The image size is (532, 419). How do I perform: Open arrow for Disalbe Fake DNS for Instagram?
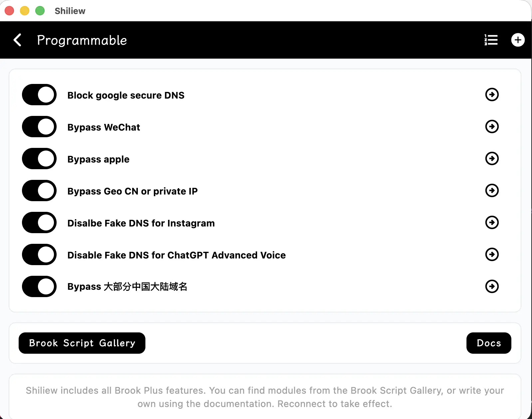point(492,222)
